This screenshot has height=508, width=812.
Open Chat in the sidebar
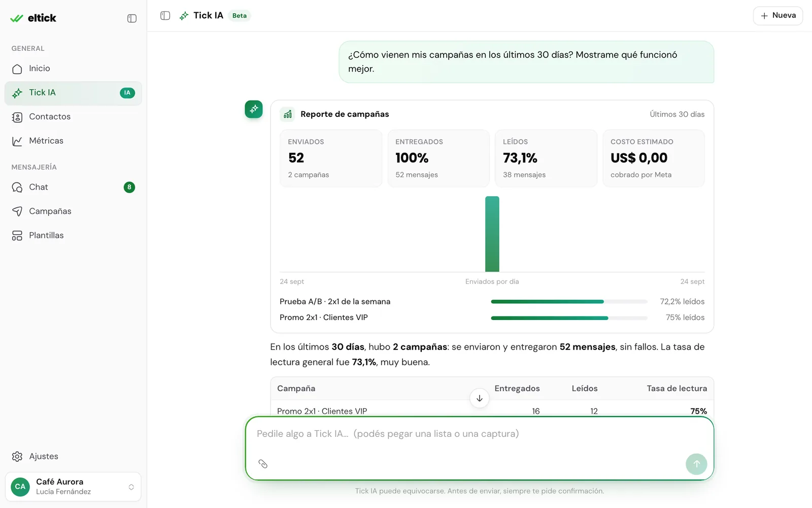[x=73, y=187]
